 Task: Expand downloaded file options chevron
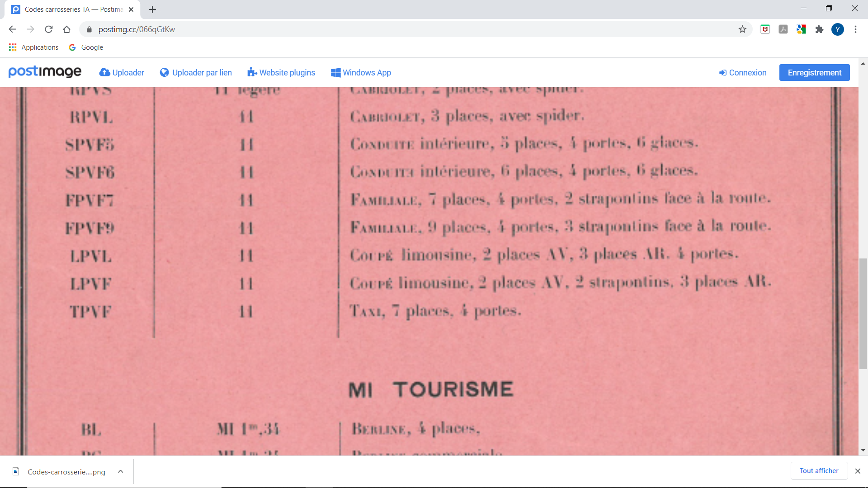[121, 471]
